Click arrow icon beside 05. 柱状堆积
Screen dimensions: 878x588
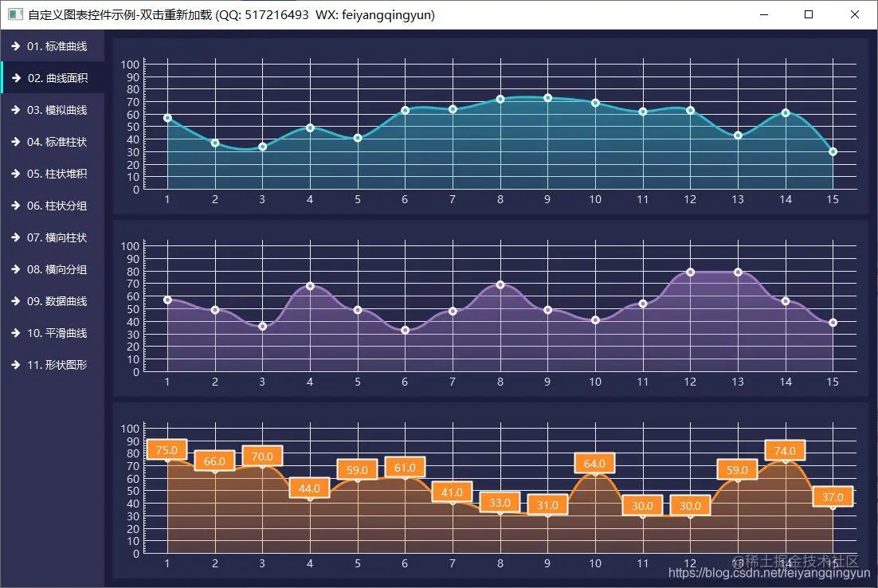[x=16, y=174]
